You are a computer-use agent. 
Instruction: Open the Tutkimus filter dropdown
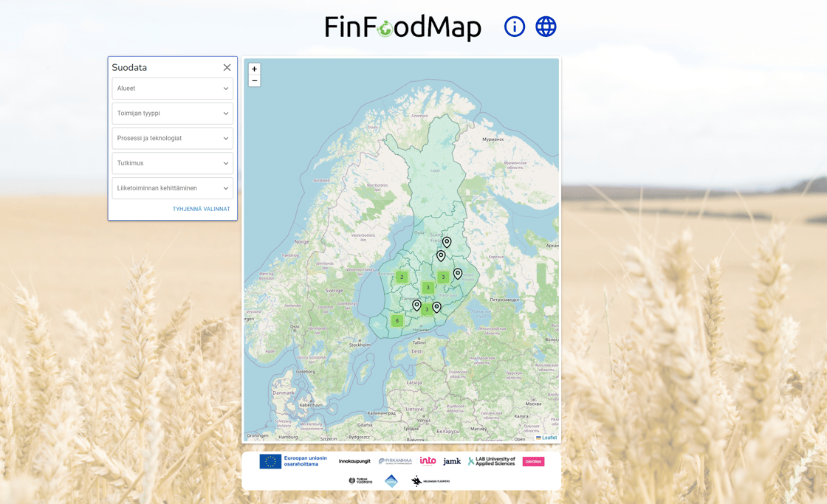(172, 163)
